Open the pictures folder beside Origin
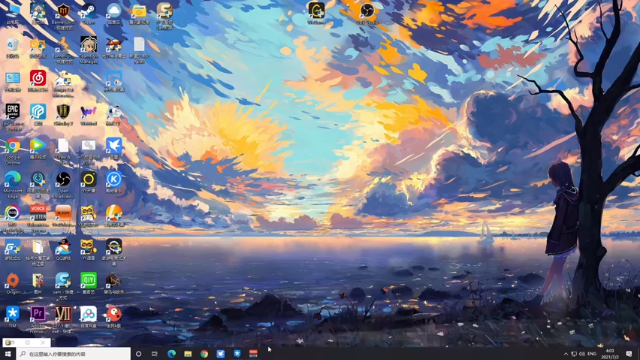The image size is (640, 360). tap(38, 283)
